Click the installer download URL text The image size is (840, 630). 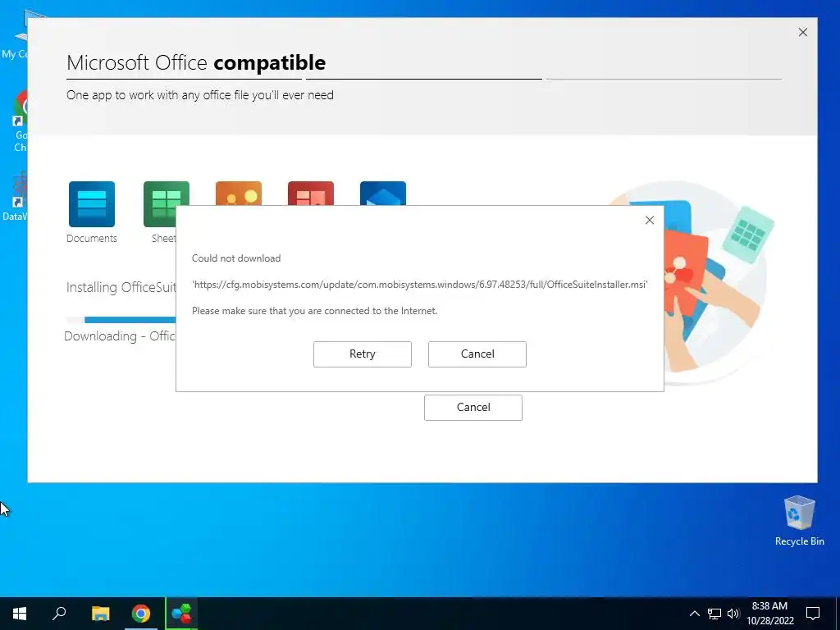(x=420, y=285)
